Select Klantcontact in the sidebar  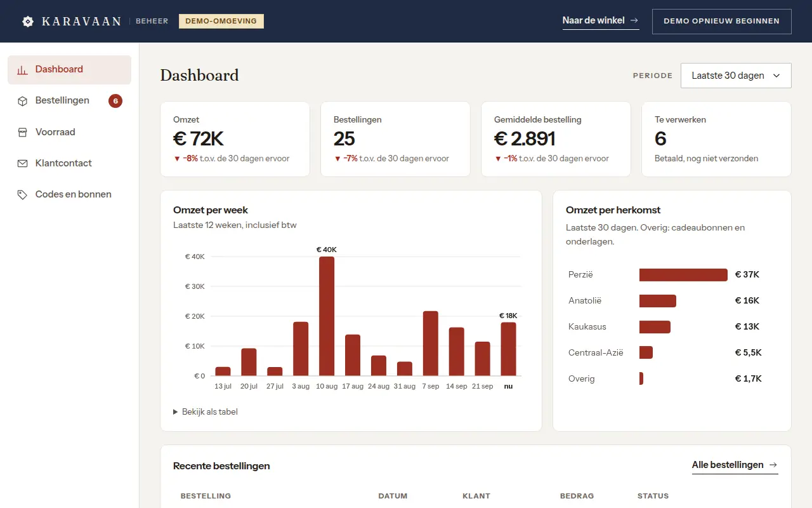(69, 163)
